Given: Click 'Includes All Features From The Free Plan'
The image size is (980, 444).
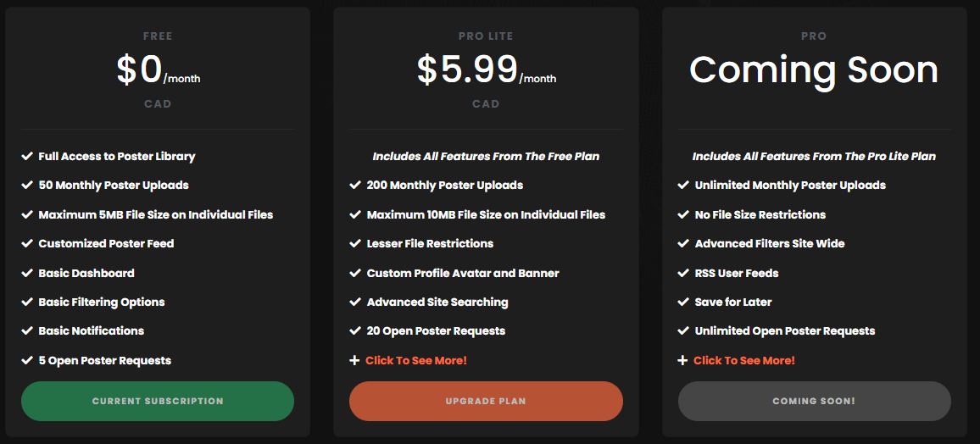Looking at the screenshot, I should [x=486, y=156].
